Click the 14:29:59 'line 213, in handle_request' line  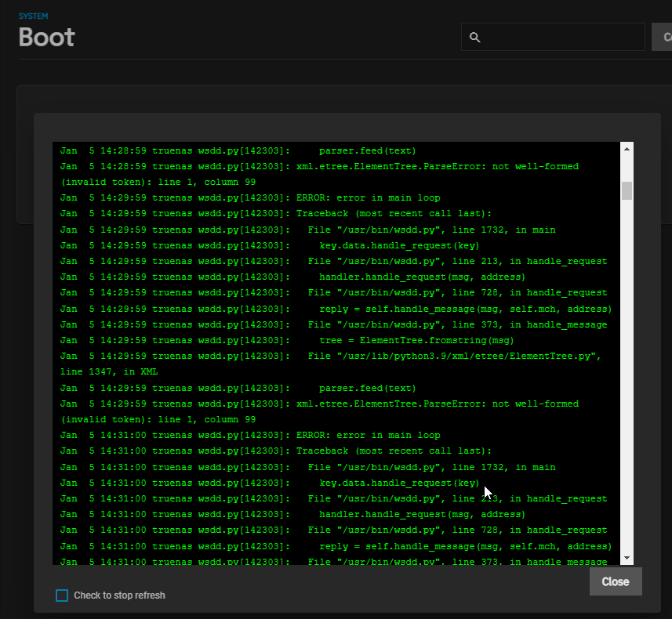[334, 261]
